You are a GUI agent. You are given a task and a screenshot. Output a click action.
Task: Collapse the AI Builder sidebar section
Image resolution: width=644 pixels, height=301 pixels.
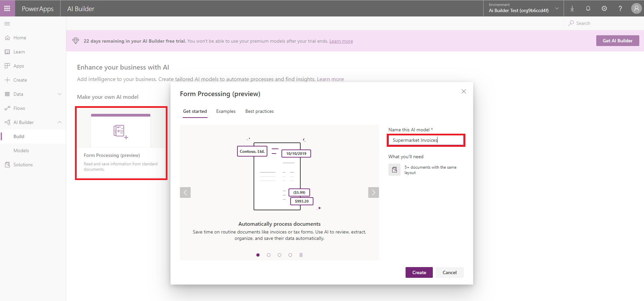pyautogui.click(x=60, y=122)
